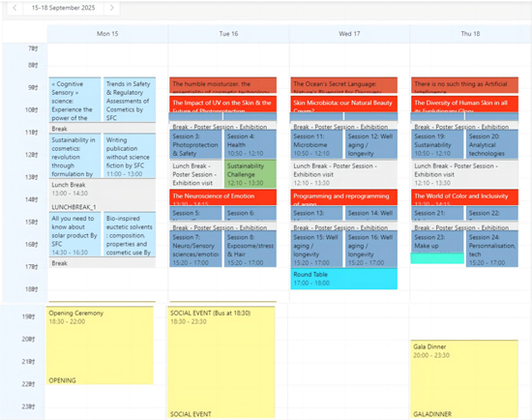This screenshot has width=532, height=420.
Task: Select the Mon 15 column header
Action: point(107,34)
